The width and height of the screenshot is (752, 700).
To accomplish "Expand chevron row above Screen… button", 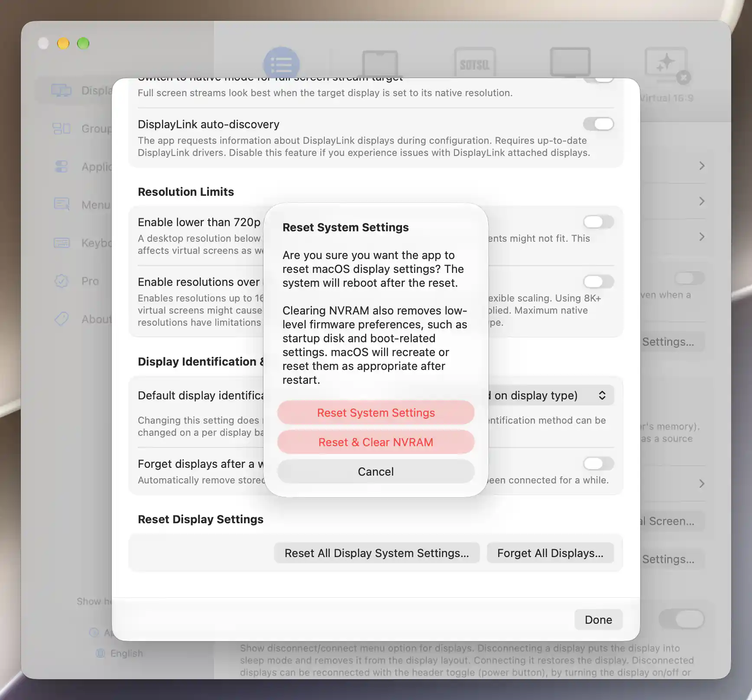I will tap(702, 484).
